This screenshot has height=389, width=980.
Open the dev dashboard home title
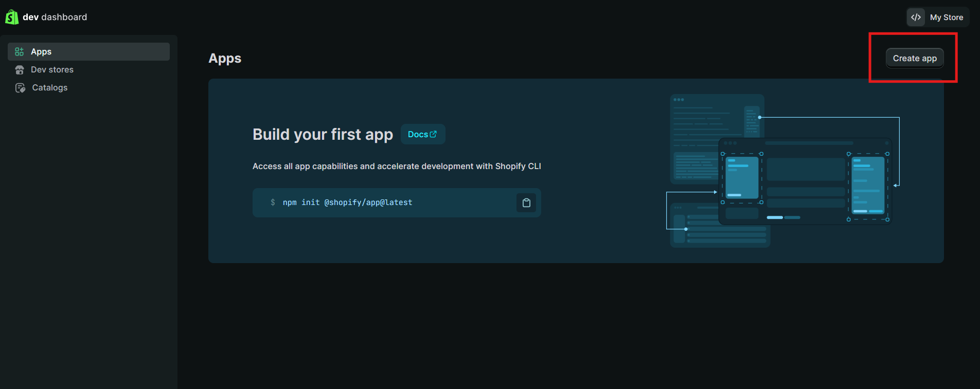(x=55, y=17)
